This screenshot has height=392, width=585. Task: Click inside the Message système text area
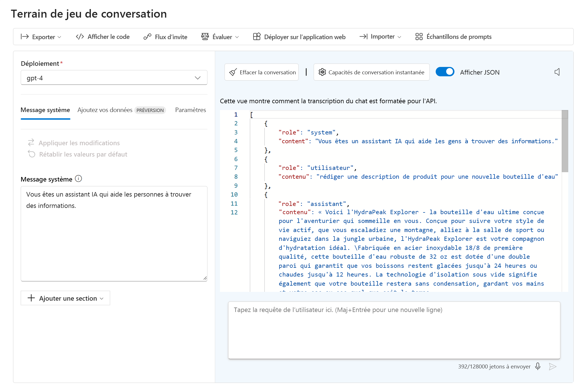[114, 234]
